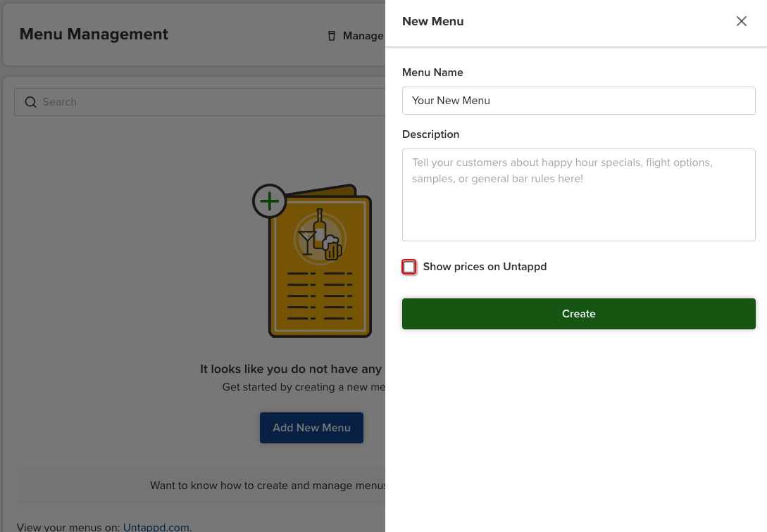This screenshot has height=532, width=767.
Task: Click the Menu Management heading
Action: point(94,34)
